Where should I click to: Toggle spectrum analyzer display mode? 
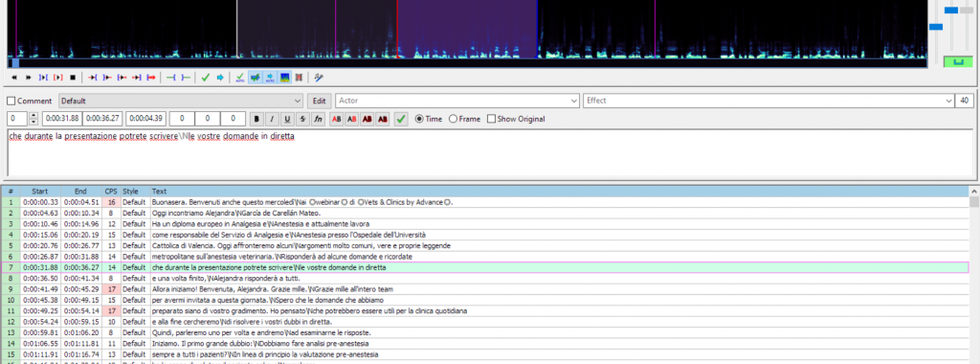pyautogui.click(x=284, y=78)
